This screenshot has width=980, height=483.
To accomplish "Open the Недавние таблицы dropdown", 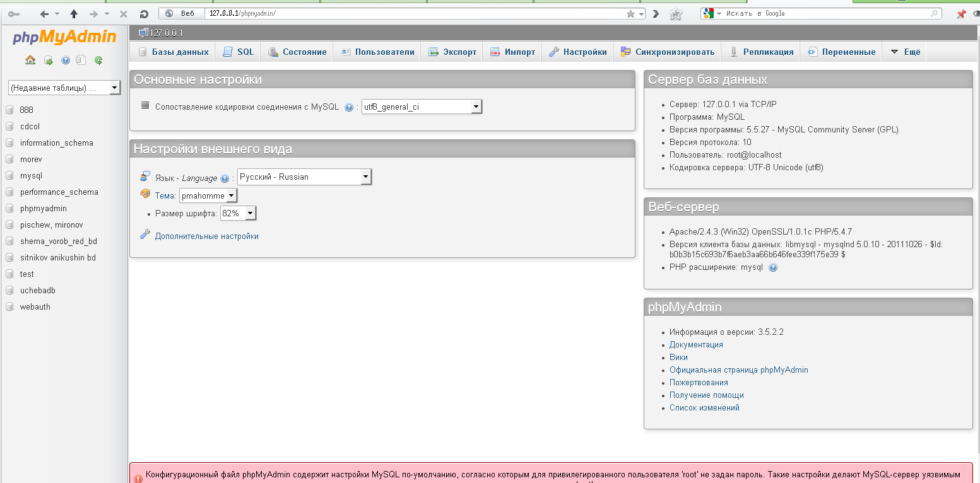I will point(64,88).
